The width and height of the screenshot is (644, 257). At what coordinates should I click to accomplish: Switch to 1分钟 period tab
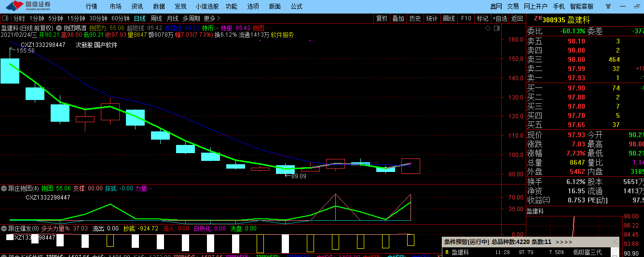click(37, 18)
